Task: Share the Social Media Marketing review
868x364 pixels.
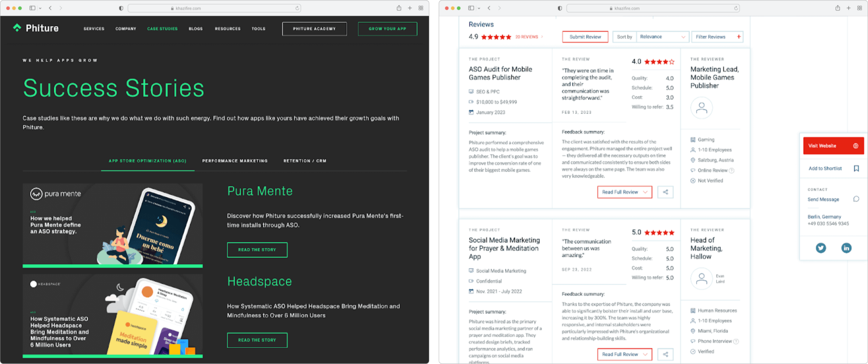Action: (x=665, y=354)
